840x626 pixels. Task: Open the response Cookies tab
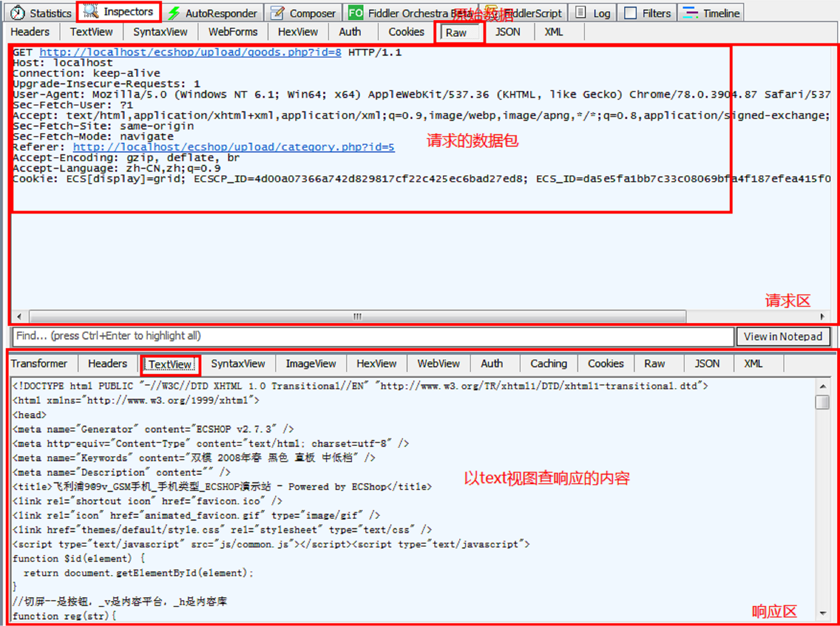click(606, 364)
